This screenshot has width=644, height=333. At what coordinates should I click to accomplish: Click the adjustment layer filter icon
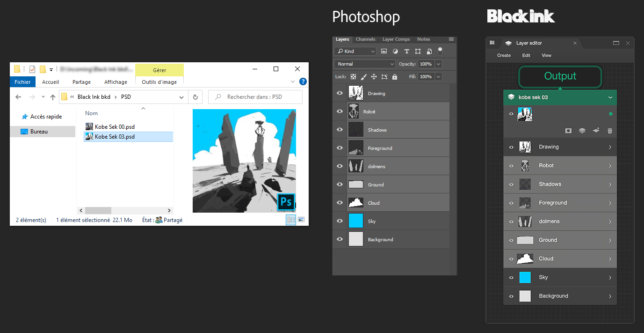tap(395, 51)
